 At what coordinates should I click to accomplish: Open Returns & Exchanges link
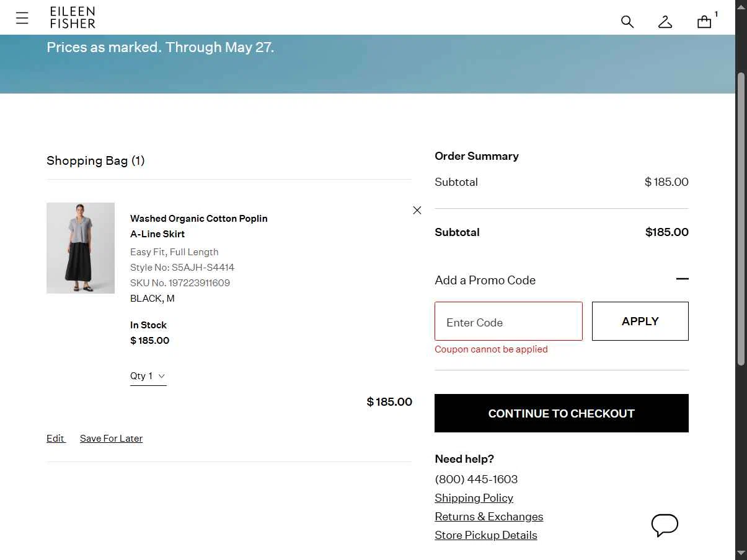point(489,517)
